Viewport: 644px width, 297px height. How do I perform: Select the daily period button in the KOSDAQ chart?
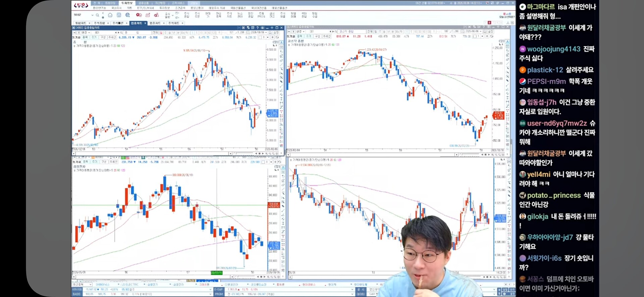376,32
